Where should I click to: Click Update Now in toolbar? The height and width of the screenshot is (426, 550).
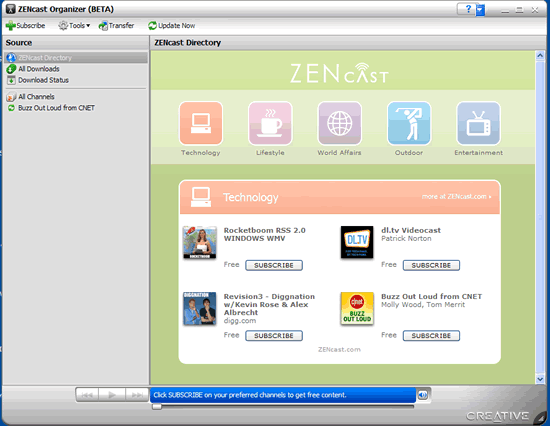172,26
